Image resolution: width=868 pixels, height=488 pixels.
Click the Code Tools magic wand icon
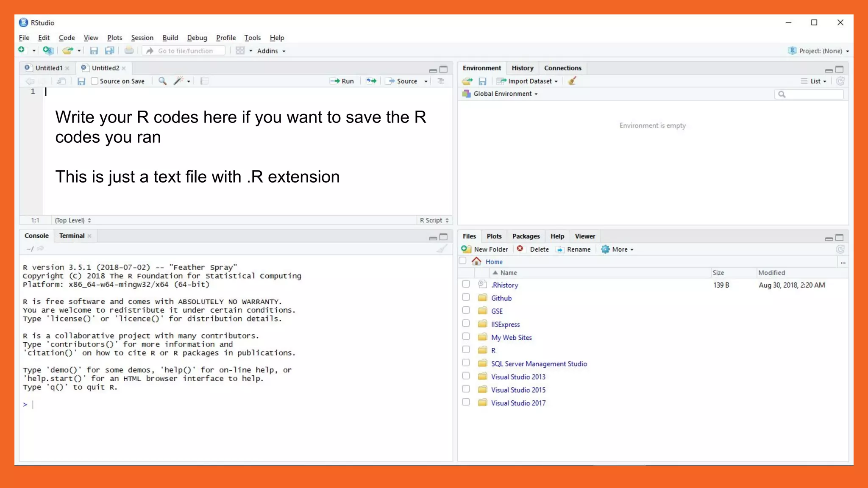pyautogui.click(x=178, y=80)
